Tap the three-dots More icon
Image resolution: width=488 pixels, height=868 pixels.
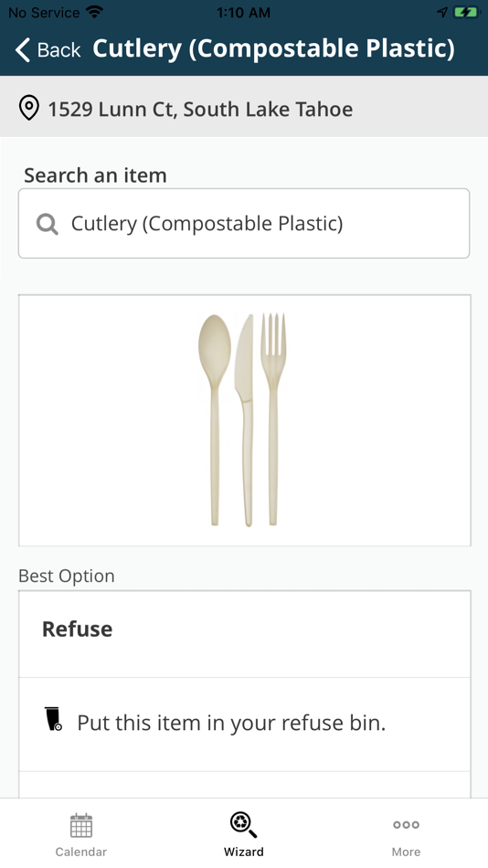(406, 825)
